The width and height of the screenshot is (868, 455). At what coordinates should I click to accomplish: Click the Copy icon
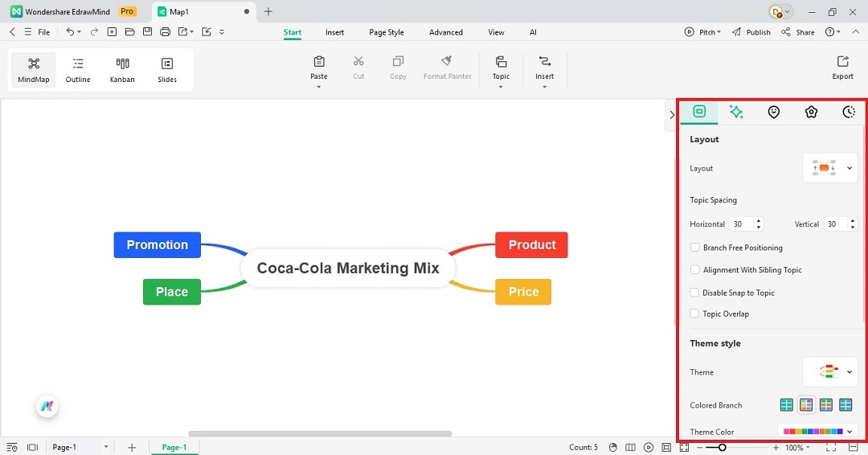click(x=398, y=61)
